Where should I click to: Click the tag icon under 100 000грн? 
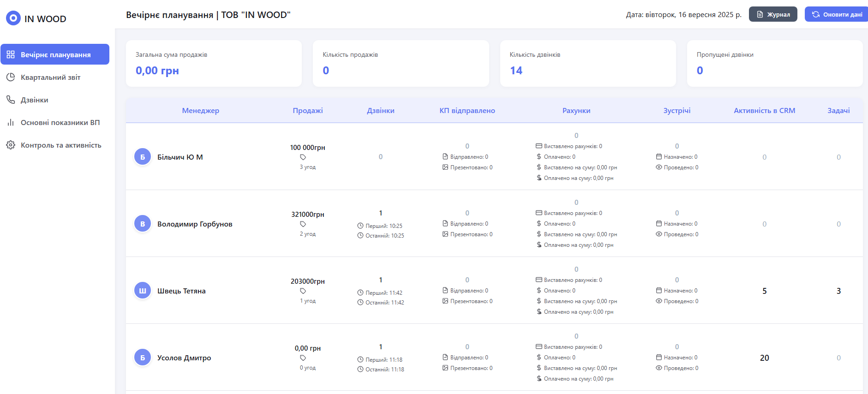(303, 157)
